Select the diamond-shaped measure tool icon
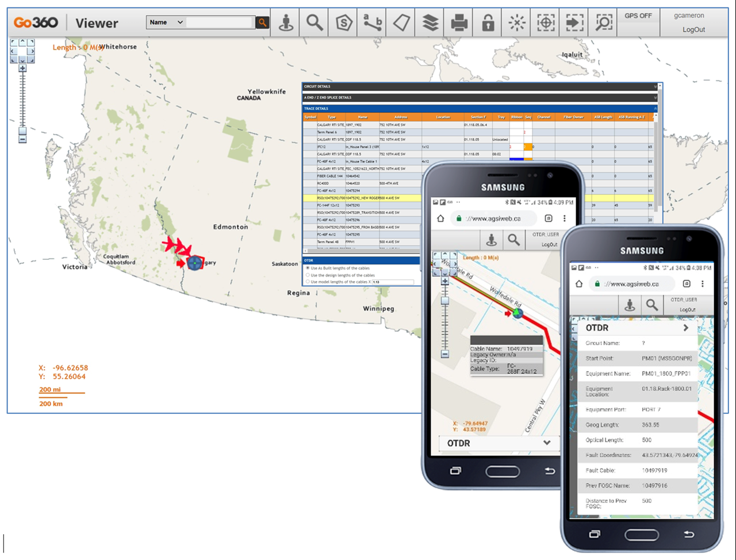This screenshot has height=560, width=736. tap(401, 23)
